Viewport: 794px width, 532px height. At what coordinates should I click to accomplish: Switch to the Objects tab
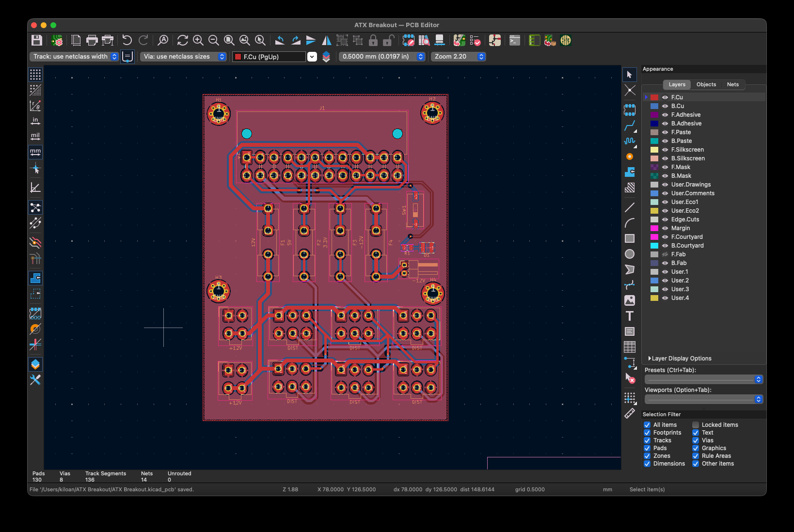point(706,84)
